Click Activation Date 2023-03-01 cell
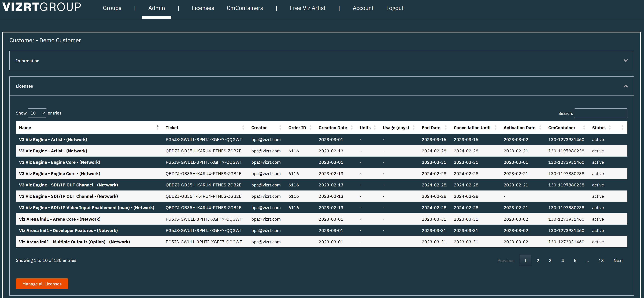The height and width of the screenshot is (298, 644). tap(516, 162)
